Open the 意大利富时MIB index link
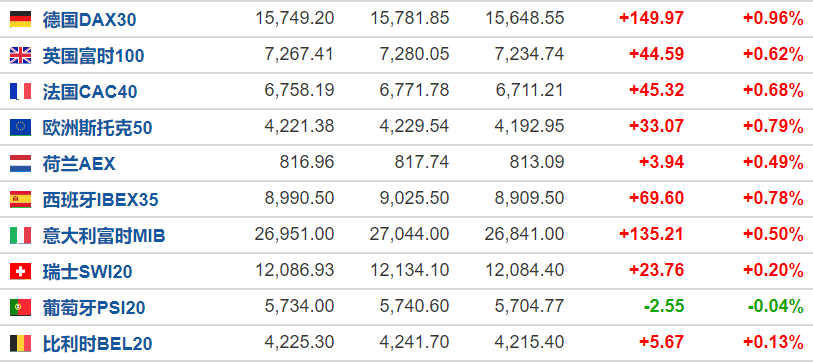 point(104,236)
